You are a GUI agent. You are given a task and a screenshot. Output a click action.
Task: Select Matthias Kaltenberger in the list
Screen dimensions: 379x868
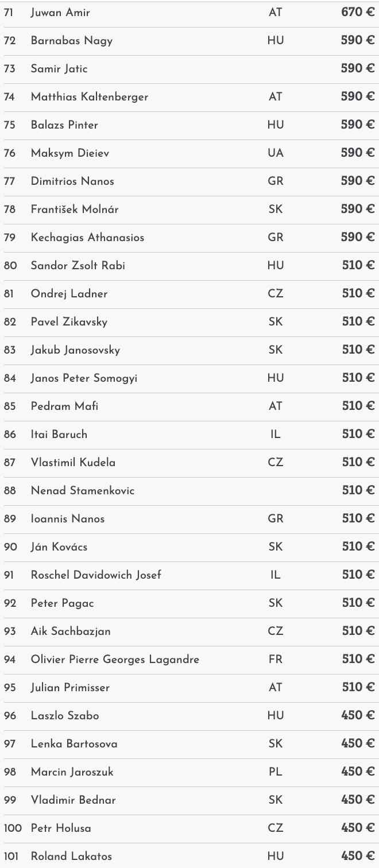click(89, 97)
